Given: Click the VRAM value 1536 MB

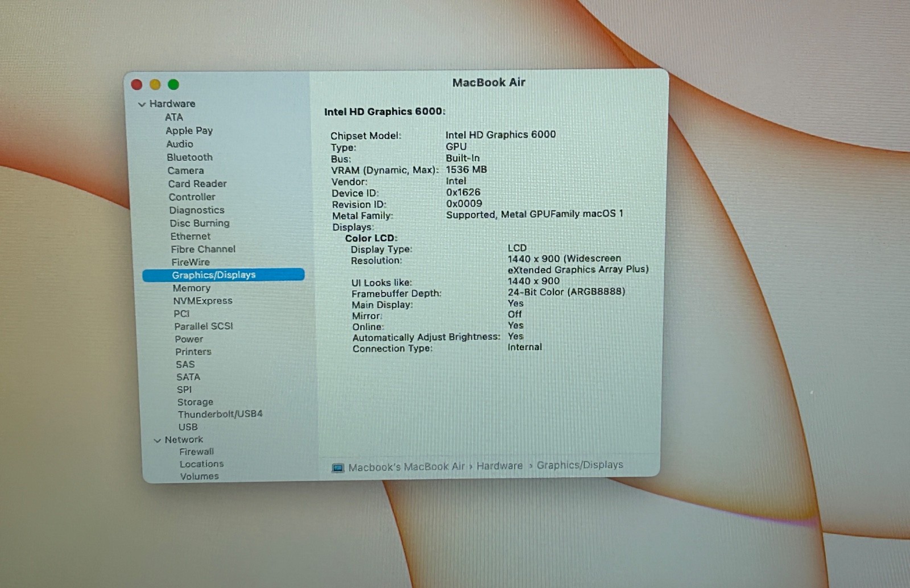Looking at the screenshot, I should pyautogui.click(x=466, y=169).
